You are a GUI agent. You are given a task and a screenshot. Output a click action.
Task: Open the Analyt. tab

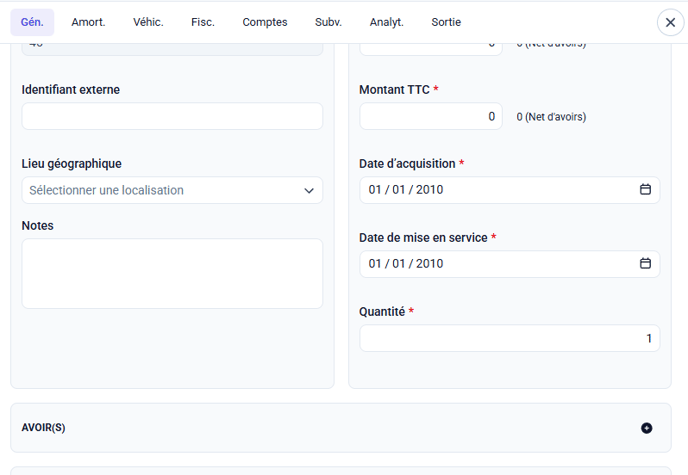387,22
